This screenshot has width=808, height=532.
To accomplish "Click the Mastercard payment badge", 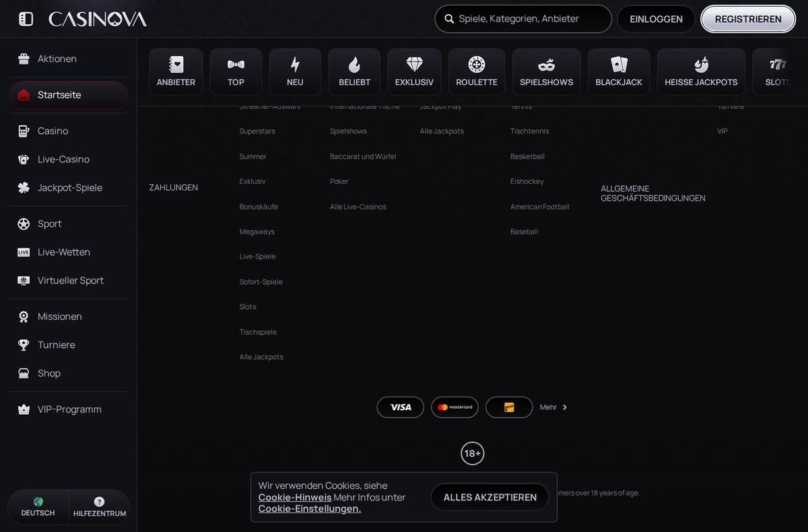I will coord(454,407).
